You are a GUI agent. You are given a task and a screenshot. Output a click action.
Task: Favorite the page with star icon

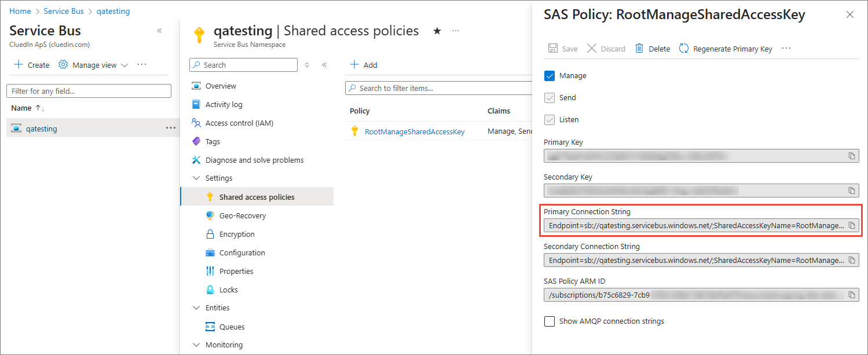[x=437, y=31]
